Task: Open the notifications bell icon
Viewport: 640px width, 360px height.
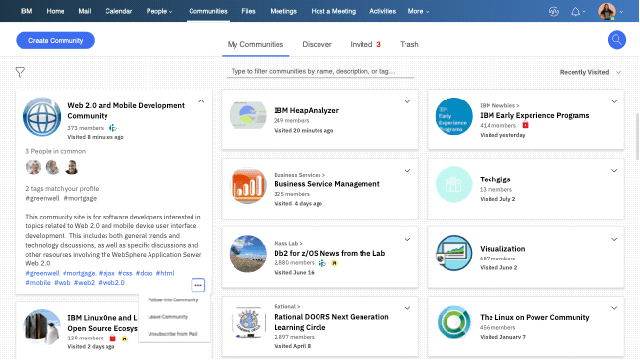Action: [x=575, y=12]
